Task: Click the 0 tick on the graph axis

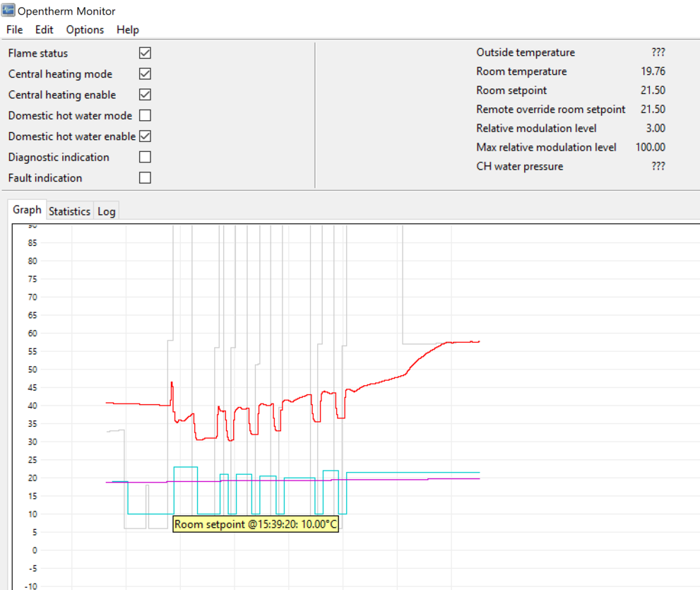Action: coord(35,550)
